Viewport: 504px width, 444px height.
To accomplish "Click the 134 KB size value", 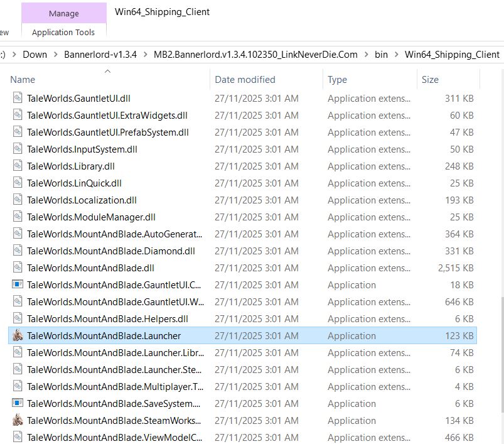I will click(x=459, y=421).
